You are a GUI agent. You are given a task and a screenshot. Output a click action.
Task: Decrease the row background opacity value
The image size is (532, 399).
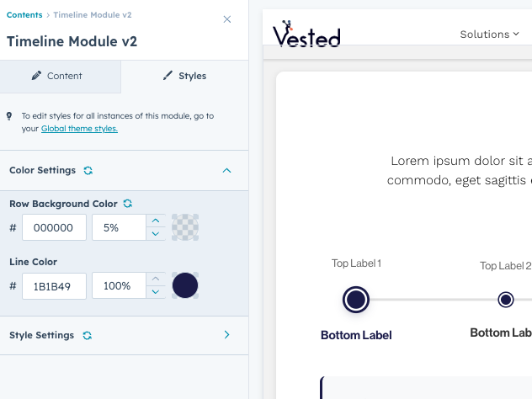[x=156, y=234]
